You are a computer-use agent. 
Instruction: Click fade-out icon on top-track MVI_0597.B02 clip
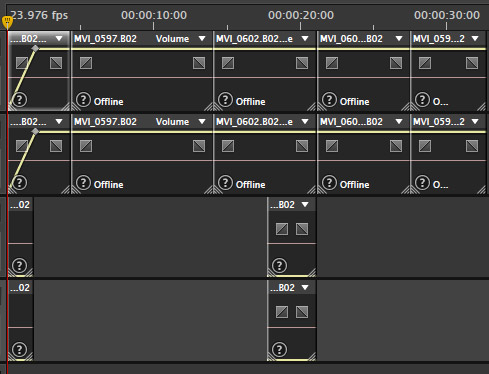(x=199, y=63)
